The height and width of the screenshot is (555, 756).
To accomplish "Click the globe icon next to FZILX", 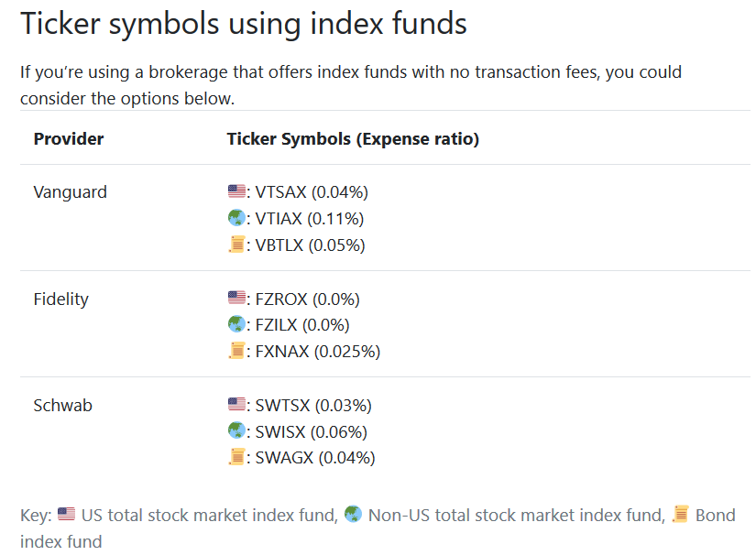I will (x=236, y=325).
